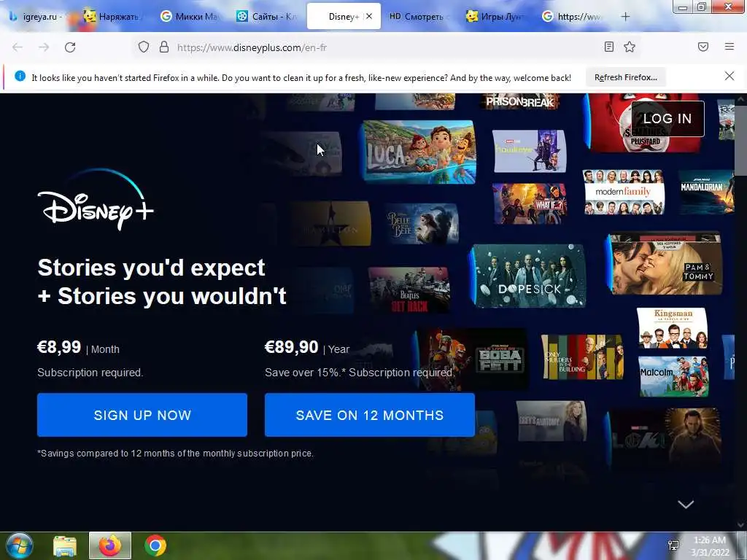Open the Save to Pocket icon
Image resolution: width=747 pixels, height=560 pixels.
pos(703,47)
